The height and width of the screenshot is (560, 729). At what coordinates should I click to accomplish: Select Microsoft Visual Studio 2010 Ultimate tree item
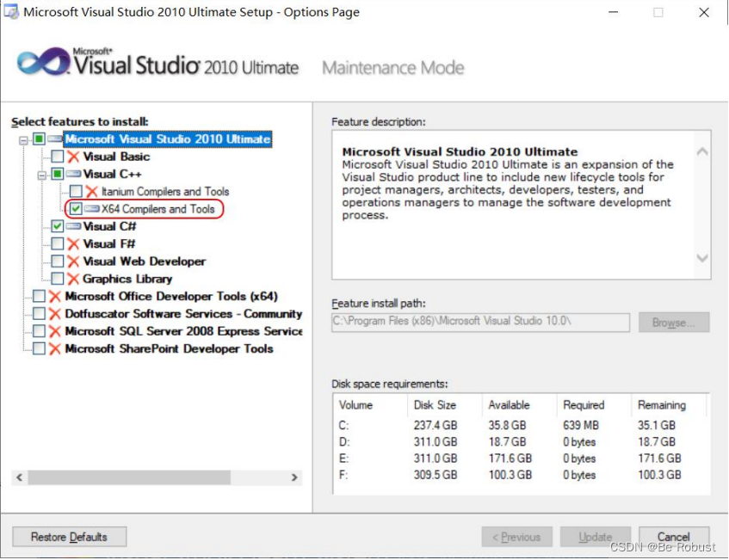click(x=167, y=139)
